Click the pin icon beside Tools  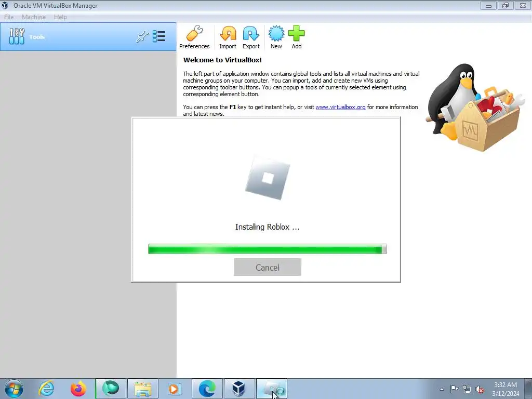pos(142,37)
